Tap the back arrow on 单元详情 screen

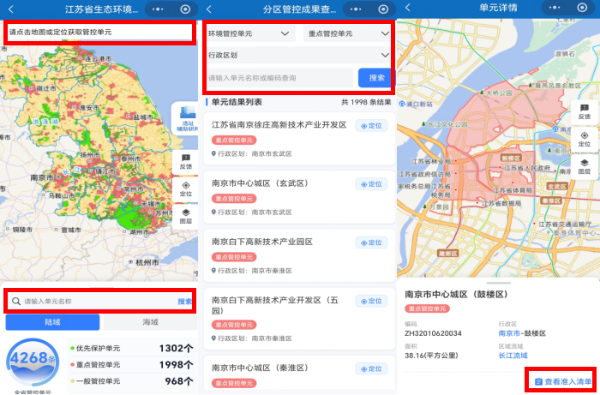[x=408, y=8]
